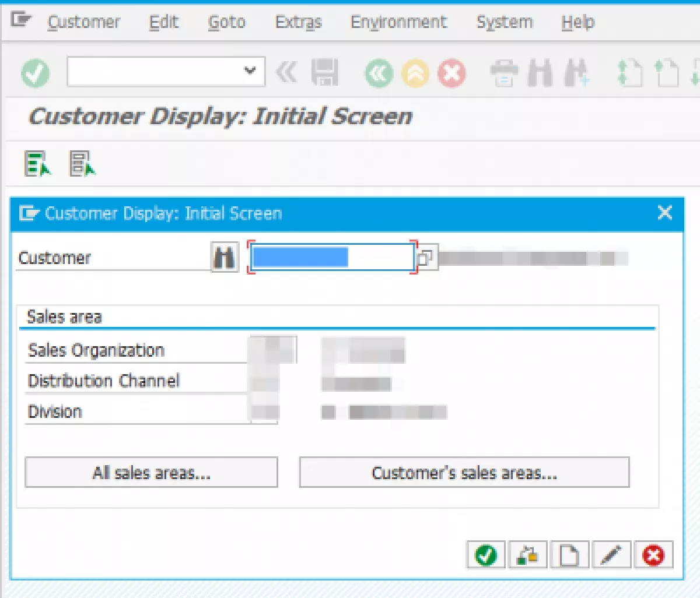Image resolution: width=700 pixels, height=598 pixels.
Task: Click the blank page icon in dialog footer
Action: (x=569, y=554)
